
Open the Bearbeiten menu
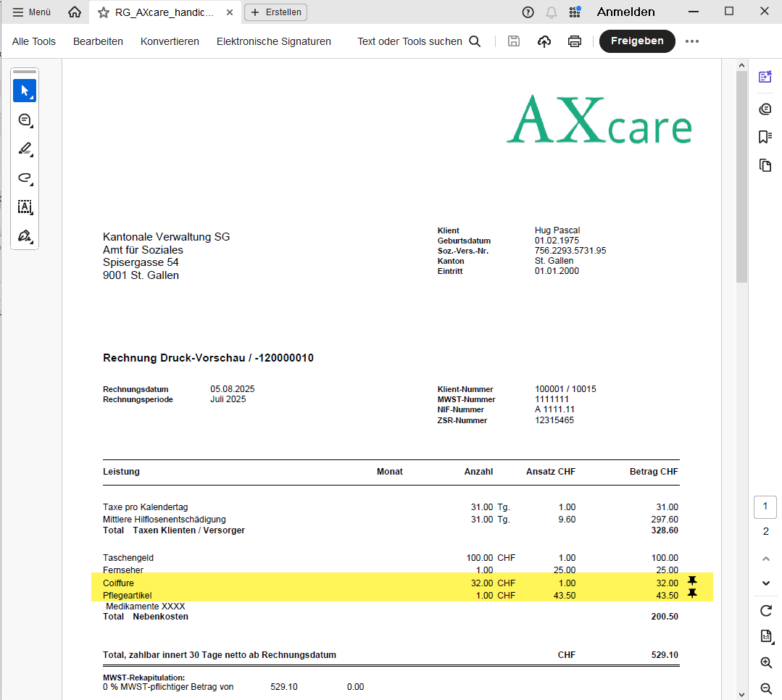98,41
